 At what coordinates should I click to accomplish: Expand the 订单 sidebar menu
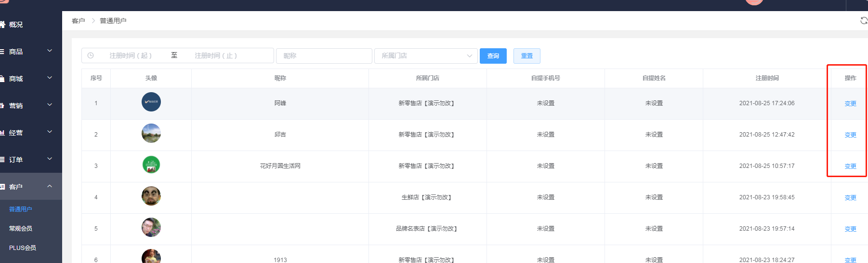coord(31,160)
